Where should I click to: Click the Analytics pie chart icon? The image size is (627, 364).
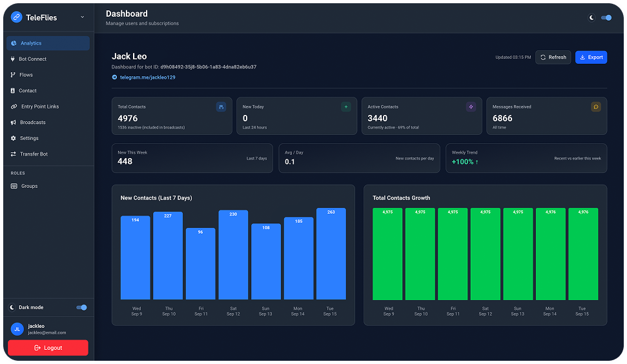point(14,43)
